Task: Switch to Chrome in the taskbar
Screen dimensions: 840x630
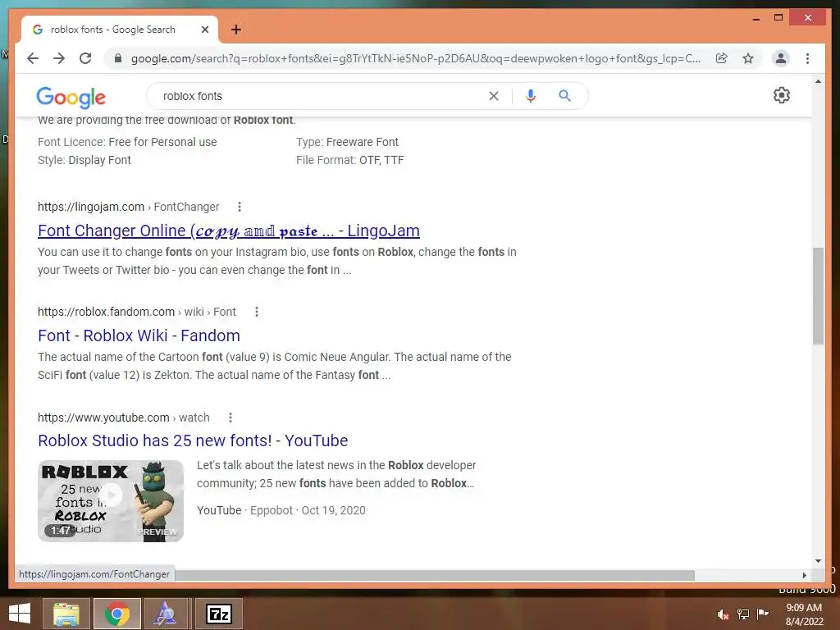Action: click(x=116, y=614)
